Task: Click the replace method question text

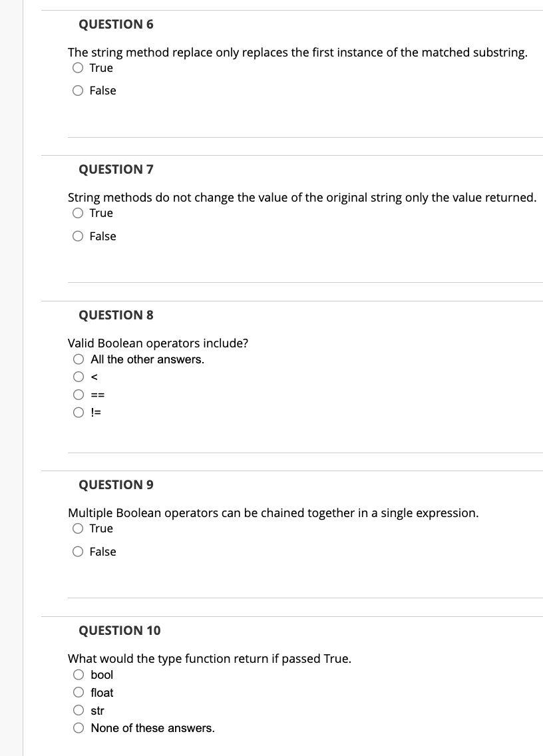Action: tap(297, 52)
